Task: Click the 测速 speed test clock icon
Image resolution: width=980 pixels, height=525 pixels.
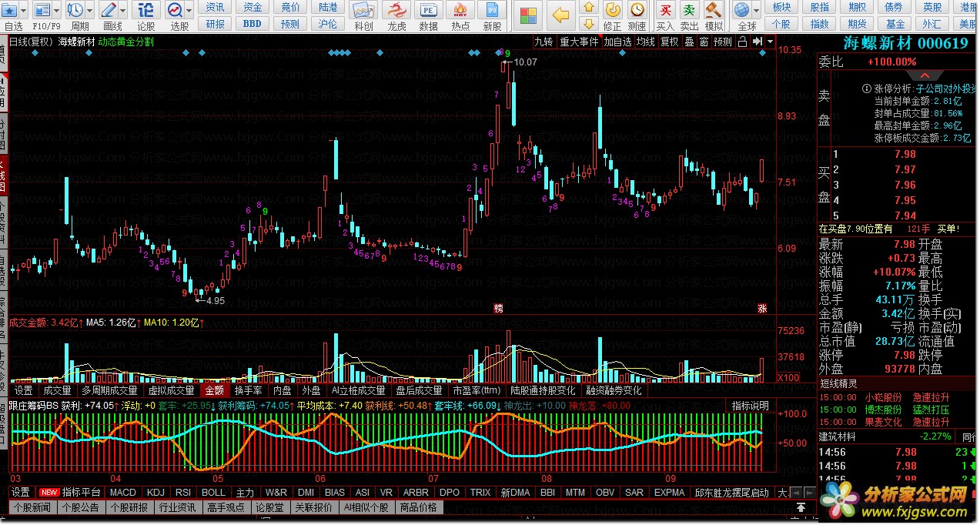Action: (x=637, y=10)
